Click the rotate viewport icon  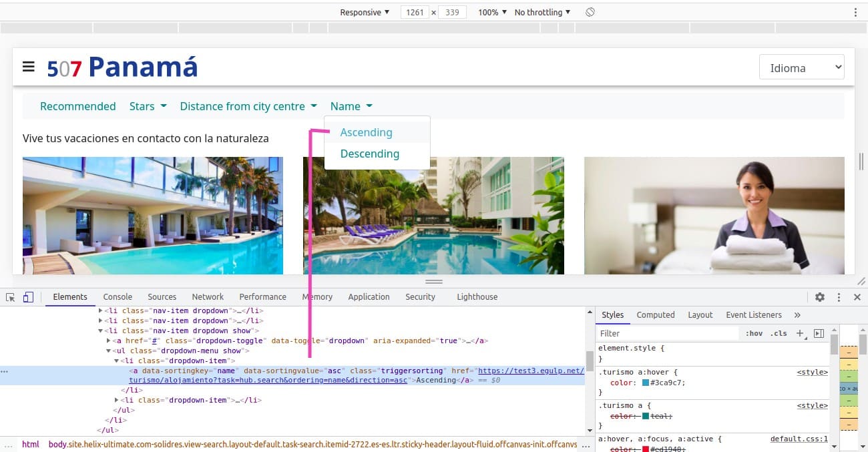coord(590,12)
